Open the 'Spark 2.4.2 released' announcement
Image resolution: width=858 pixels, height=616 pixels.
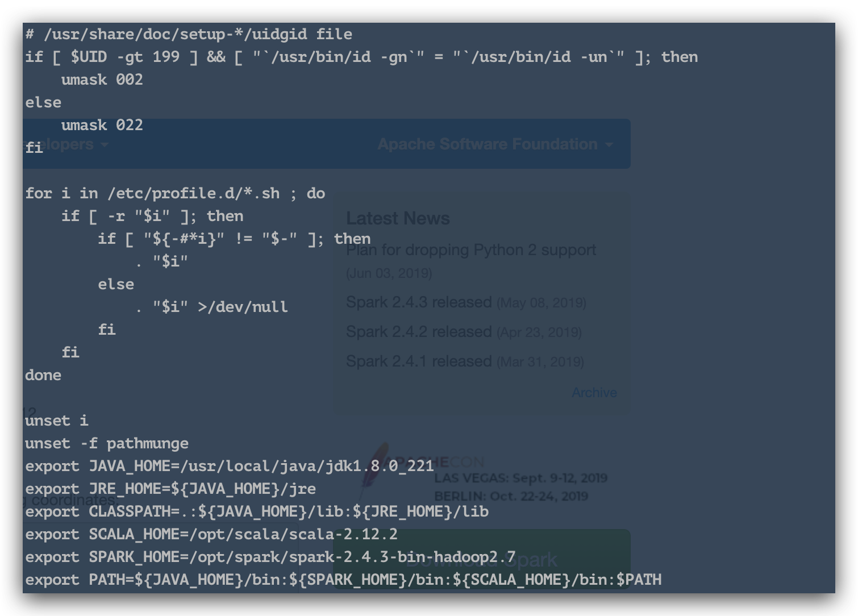[x=416, y=331]
